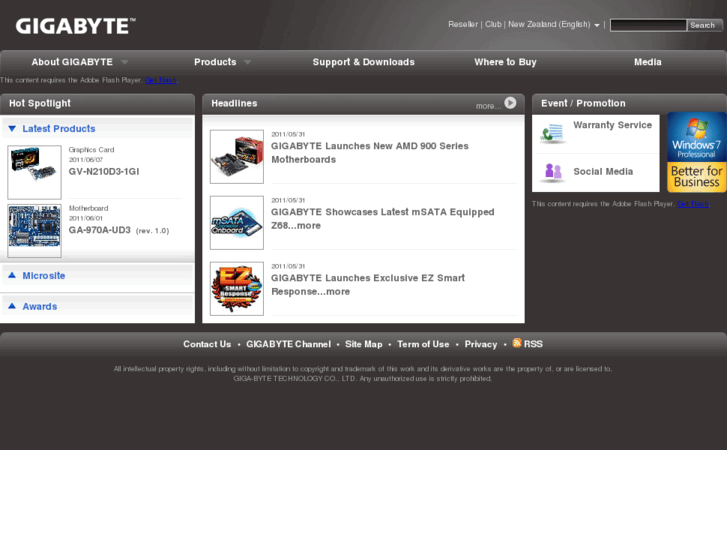Viewport: 727px width, 545px height.
Task: Click the Headlines panel title
Action: click(234, 103)
